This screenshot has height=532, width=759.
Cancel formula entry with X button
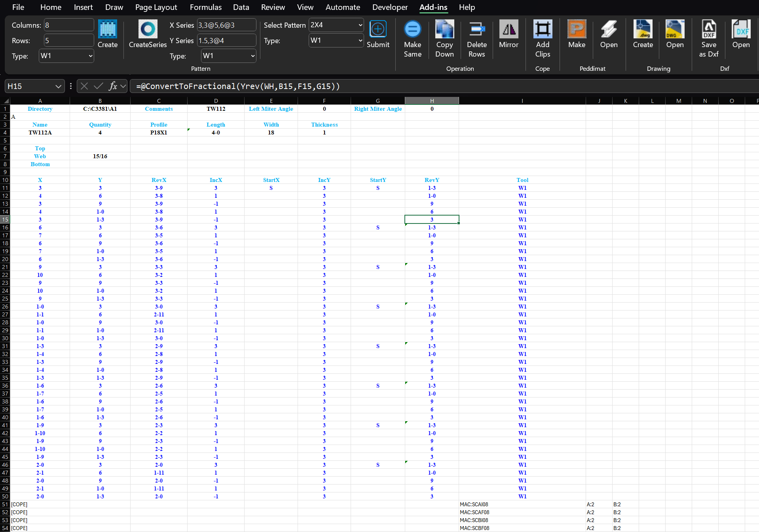click(84, 86)
